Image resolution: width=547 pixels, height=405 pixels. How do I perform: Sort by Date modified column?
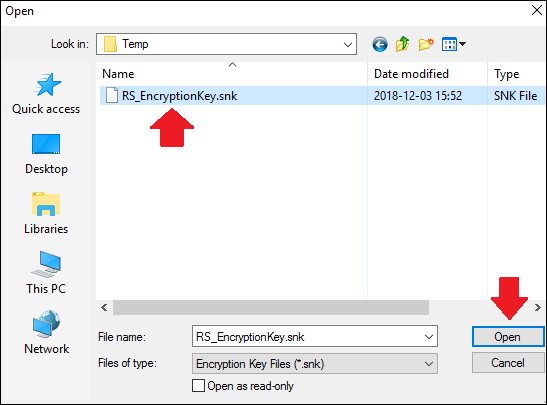pos(427,74)
